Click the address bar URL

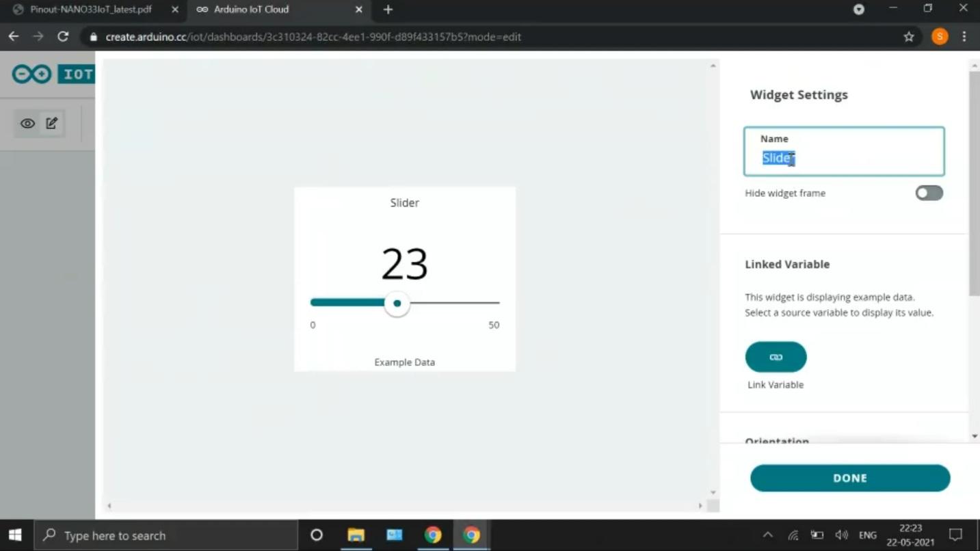313,37
